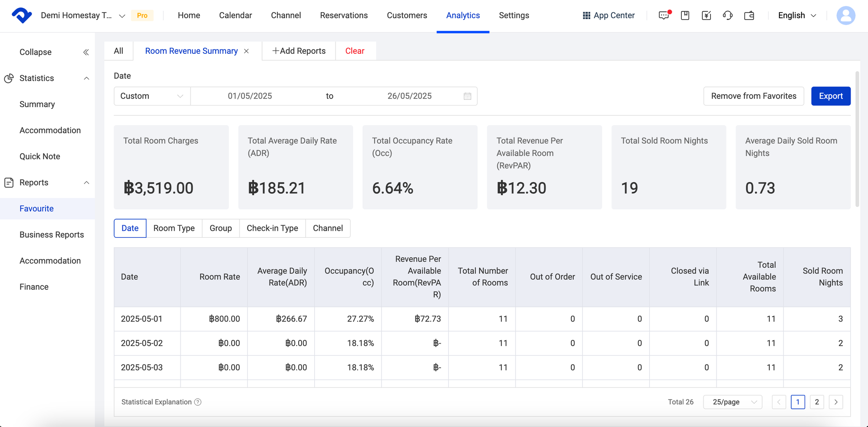The image size is (868, 427).
Task: Open the help documentation bookmark icon
Action: pos(685,15)
